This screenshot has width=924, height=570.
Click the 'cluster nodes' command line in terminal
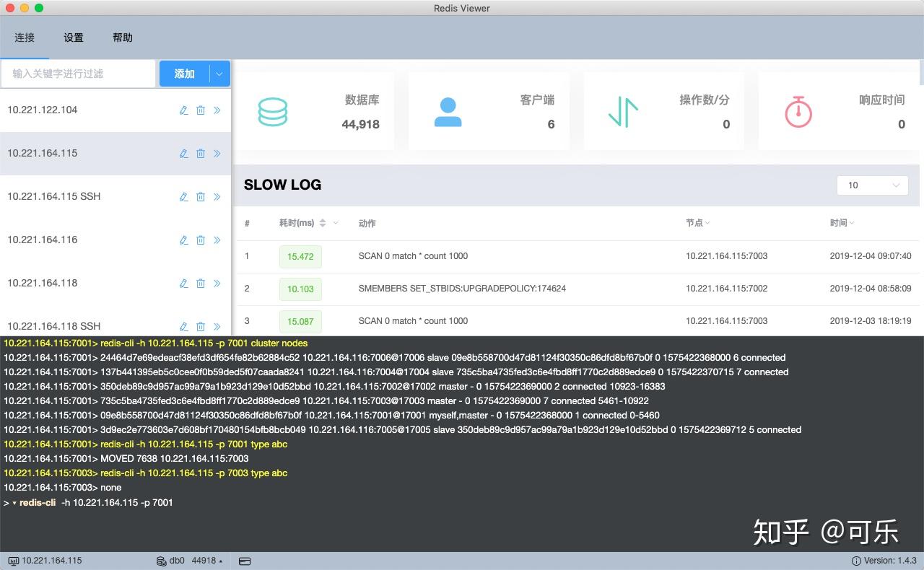tap(155, 343)
